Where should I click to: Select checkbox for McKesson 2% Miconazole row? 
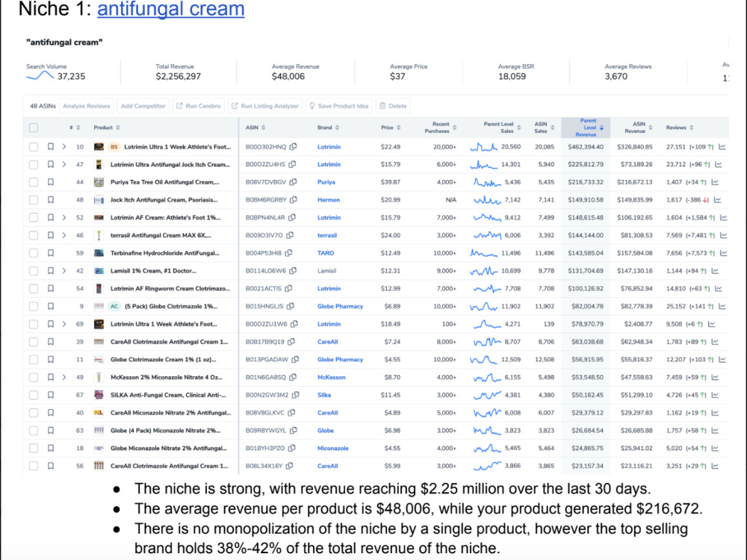[34, 377]
